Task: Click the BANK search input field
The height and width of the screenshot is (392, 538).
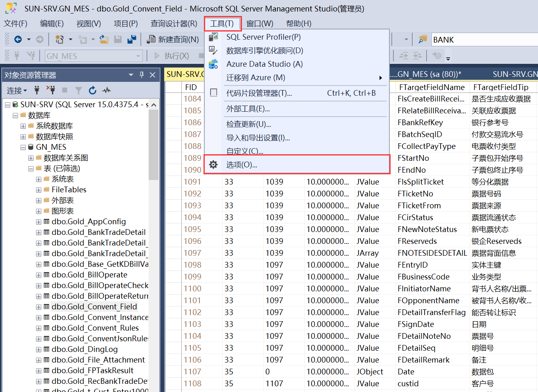Action: tap(484, 40)
